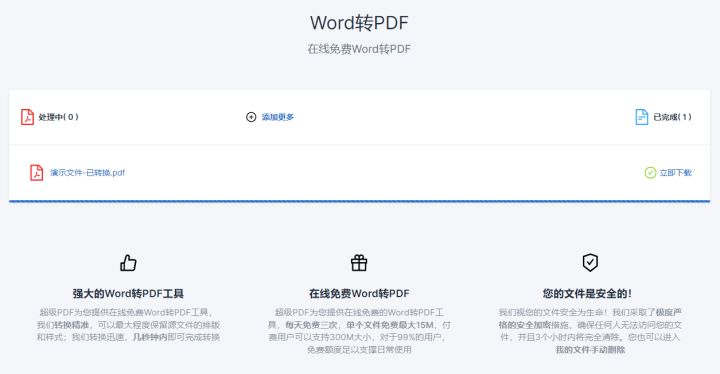This screenshot has width=720, height=374.
Task: Click the Word转PDF page title
Action: pos(359,23)
